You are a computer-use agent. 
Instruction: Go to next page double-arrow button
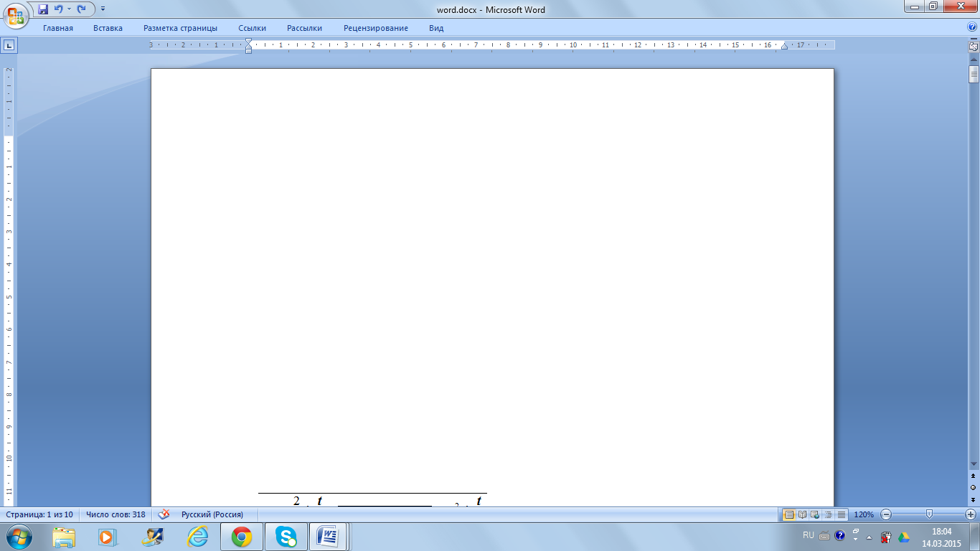(974, 499)
